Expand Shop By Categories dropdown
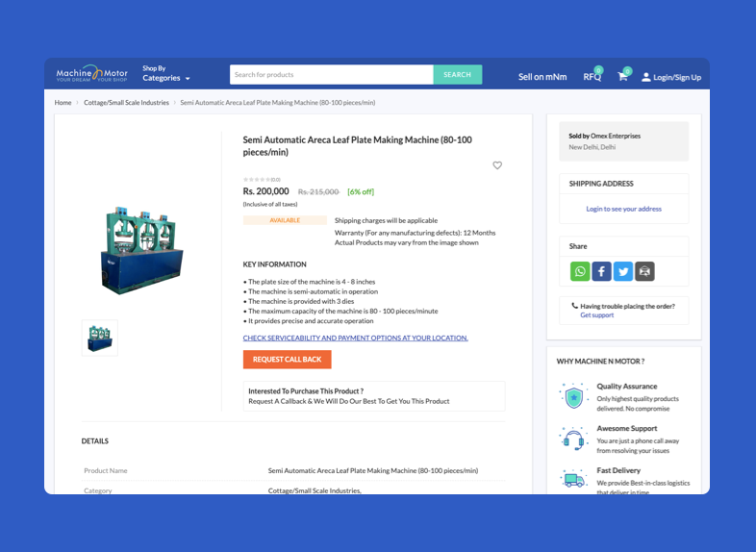Screen dimensions: 756x552 pos(165,73)
